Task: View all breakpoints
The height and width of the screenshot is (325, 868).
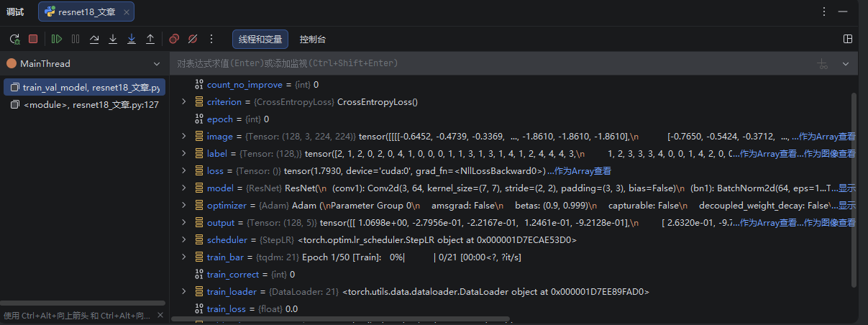Action: coord(174,39)
